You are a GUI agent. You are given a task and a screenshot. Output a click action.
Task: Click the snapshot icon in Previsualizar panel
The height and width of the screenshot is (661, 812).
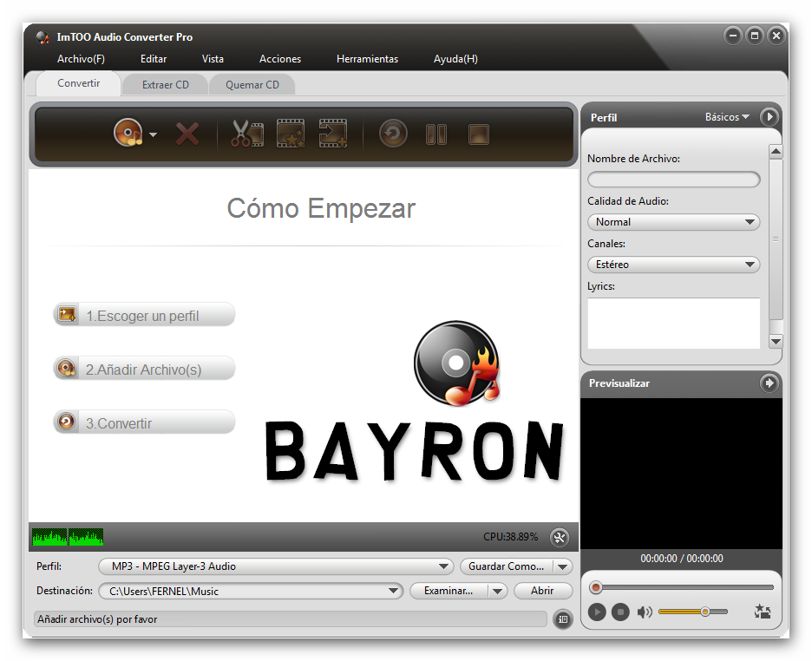click(x=762, y=612)
